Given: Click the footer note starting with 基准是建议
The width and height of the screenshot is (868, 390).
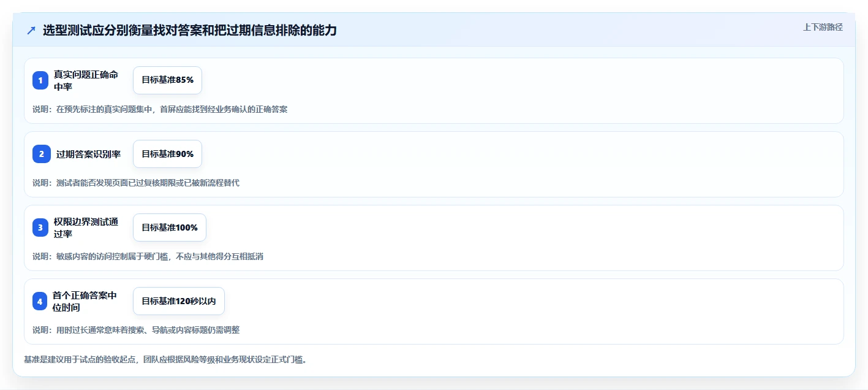Looking at the screenshot, I should [x=165, y=359].
